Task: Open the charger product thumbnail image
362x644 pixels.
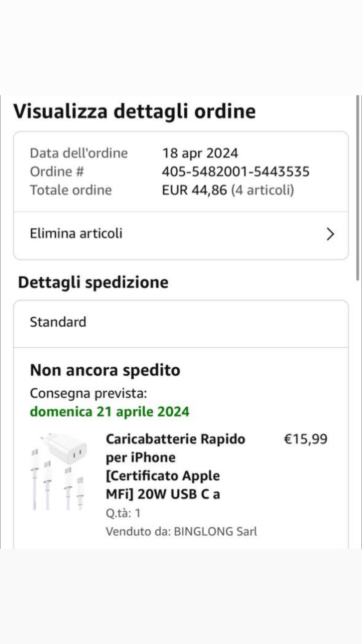Action: (x=59, y=472)
